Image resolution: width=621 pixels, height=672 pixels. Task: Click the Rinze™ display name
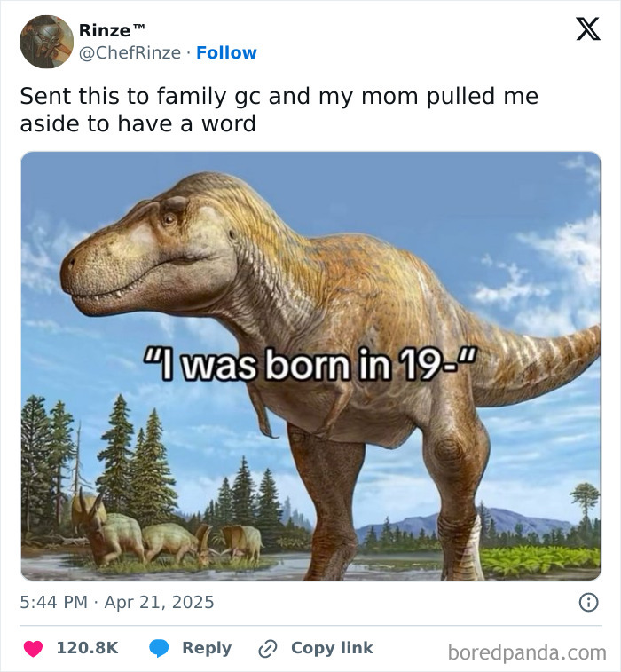tap(110, 29)
